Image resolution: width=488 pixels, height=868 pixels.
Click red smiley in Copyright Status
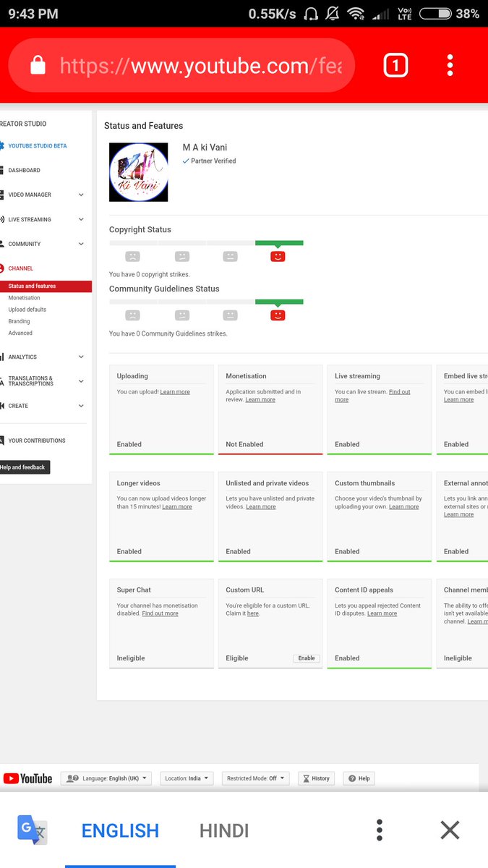point(278,256)
